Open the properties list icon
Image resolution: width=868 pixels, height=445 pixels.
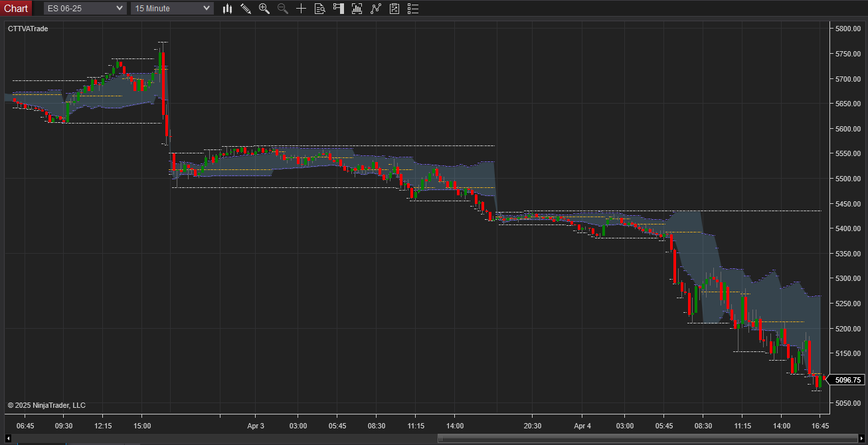tap(413, 9)
